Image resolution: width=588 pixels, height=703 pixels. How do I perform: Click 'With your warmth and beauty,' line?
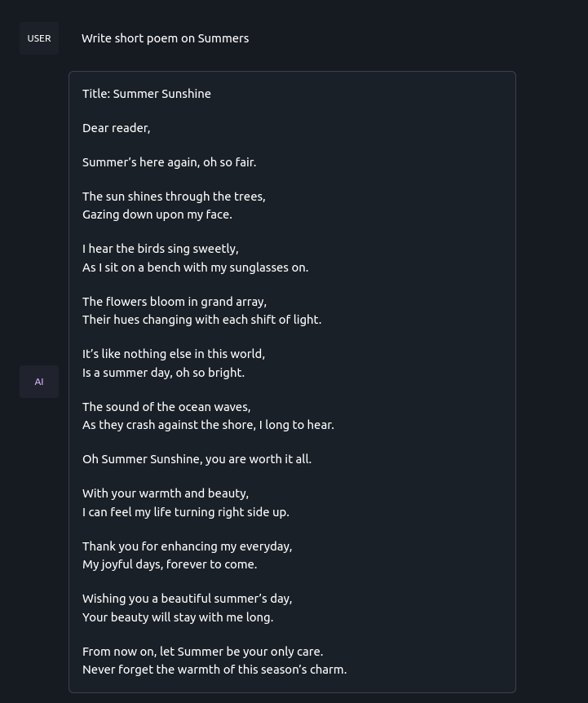pos(166,493)
